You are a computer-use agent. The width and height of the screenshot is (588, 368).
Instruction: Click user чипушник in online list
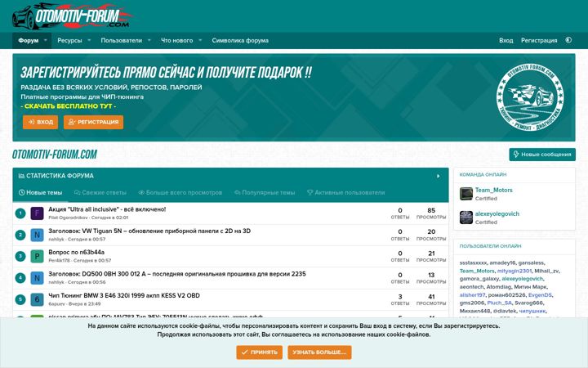[532, 311]
